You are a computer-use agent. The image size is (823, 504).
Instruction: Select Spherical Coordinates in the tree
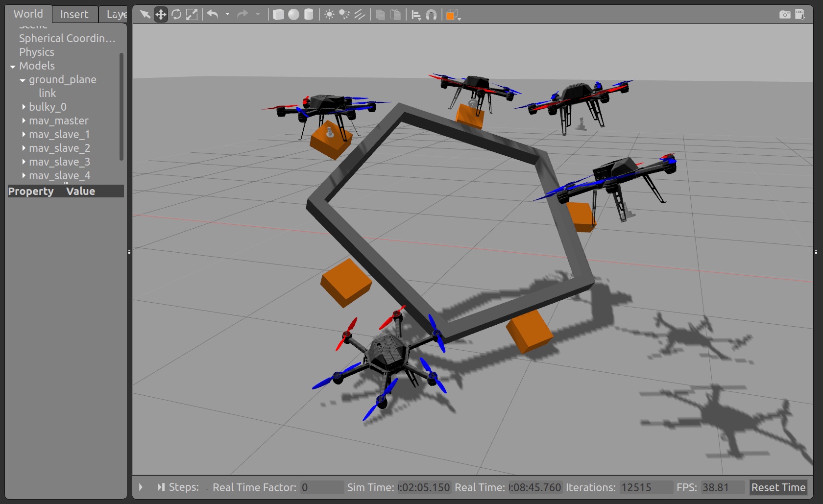[67, 38]
